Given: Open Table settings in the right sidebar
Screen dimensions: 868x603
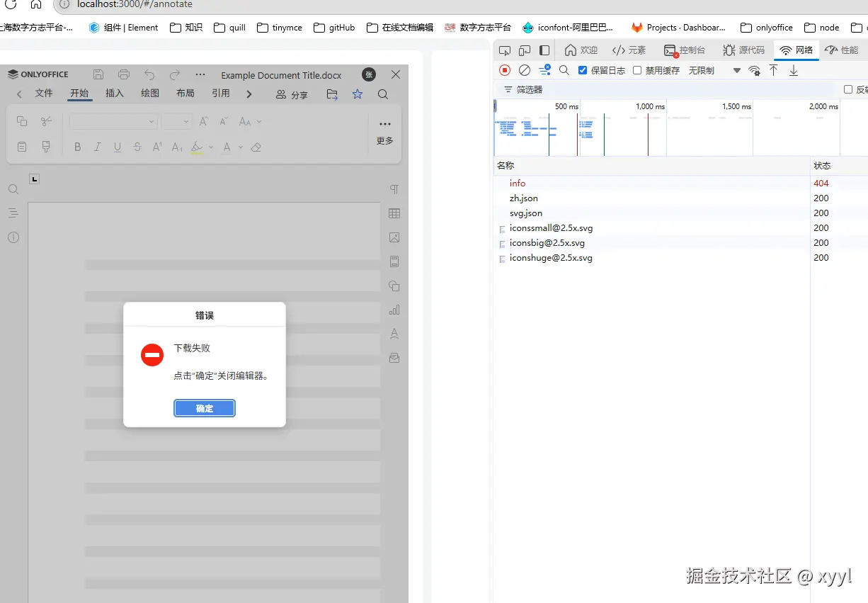Looking at the screenshot, I should pyautogui.click(x=394, y=213).
